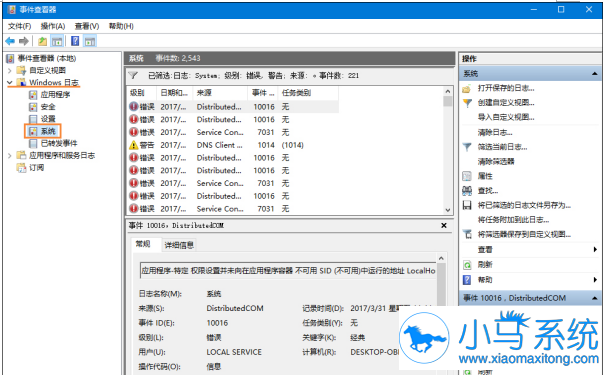604x375 pixels.
Task: Collapse the Windows 日志 node
Action: tap(10, 82)
